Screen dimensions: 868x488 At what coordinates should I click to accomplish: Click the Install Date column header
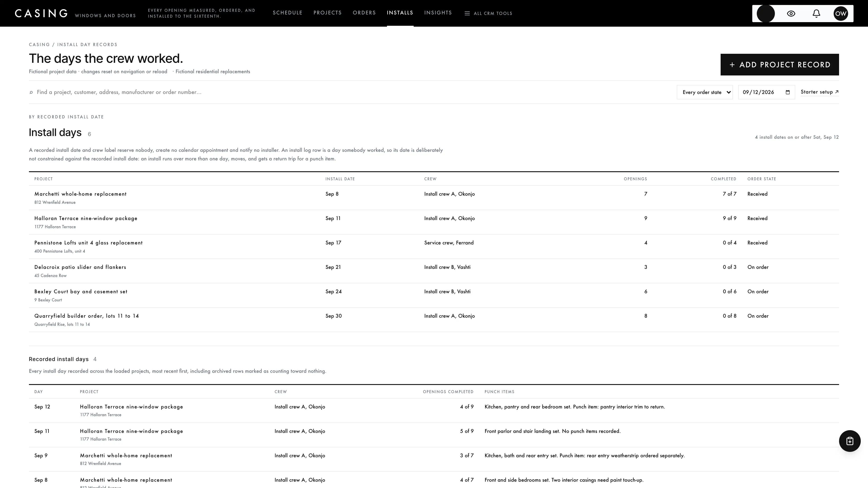pos(340,179)
